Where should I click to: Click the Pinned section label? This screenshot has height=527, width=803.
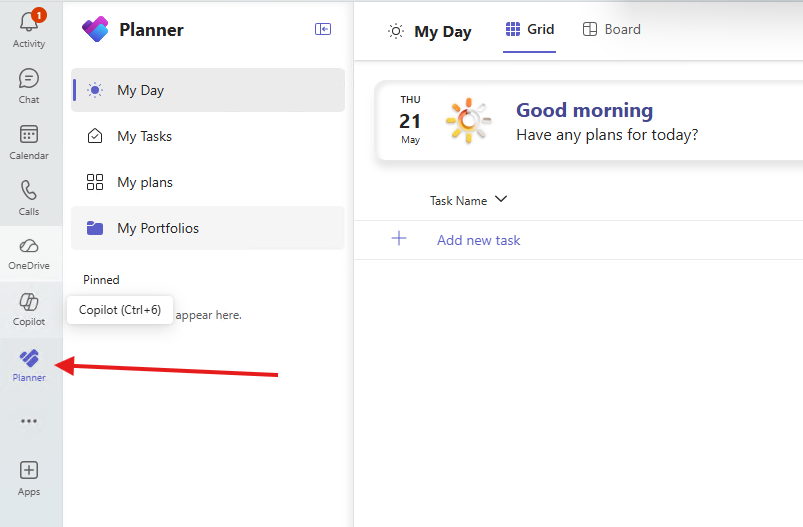coord(101,280)
